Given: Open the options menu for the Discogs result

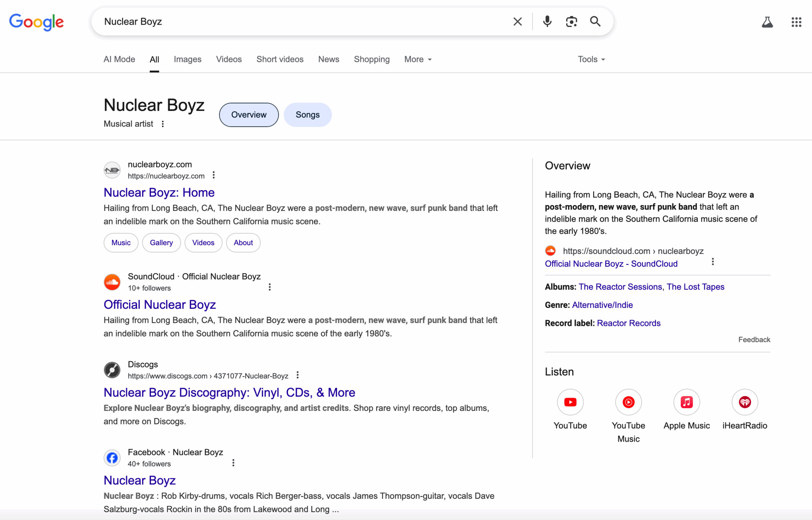Looking at the screenshot, I should click(x=297, y=375).
